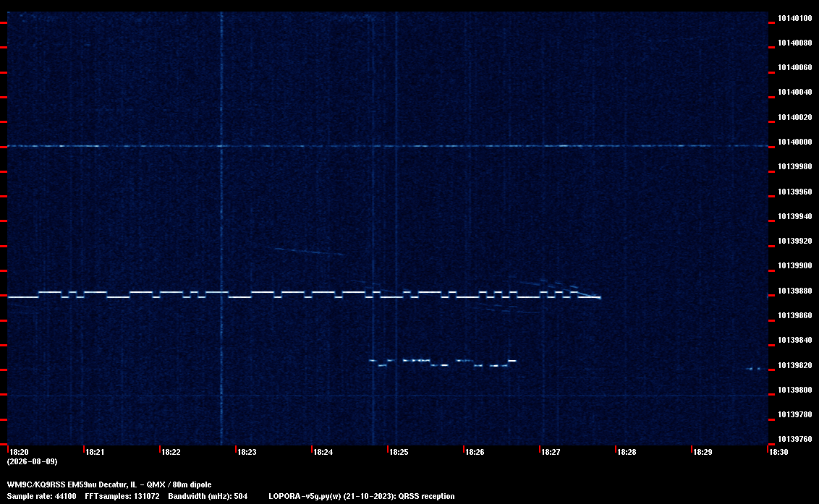Click the 10140040 frequency label
This screenshot has width=819, height=504.
[794, 92]
